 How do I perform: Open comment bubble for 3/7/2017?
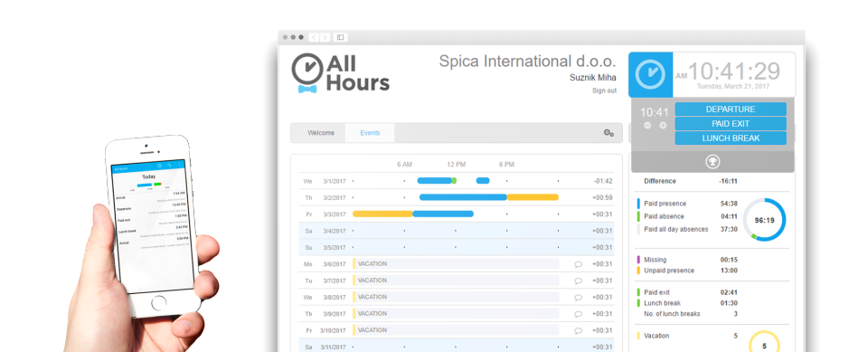[x=579, y=281]
